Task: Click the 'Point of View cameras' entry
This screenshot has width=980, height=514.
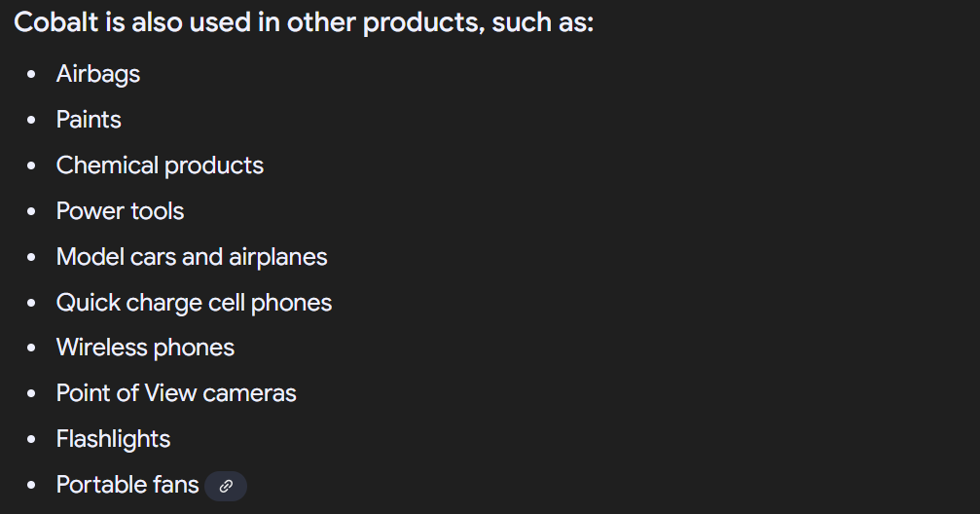Action: tap(176, 393)
